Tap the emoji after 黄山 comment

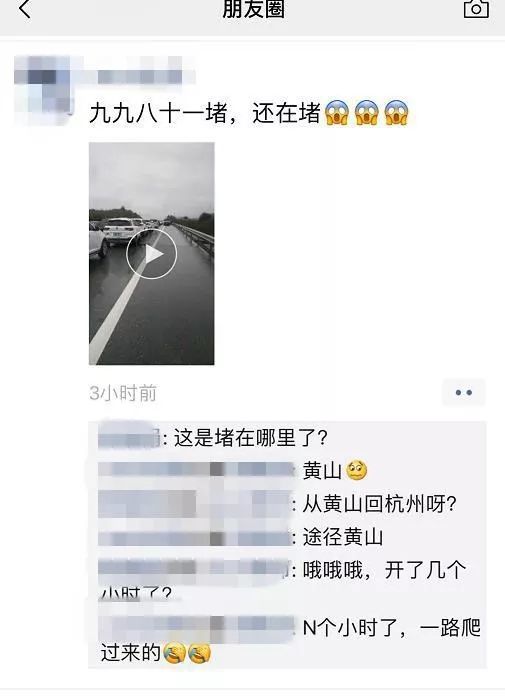click(x=356, y=471)
